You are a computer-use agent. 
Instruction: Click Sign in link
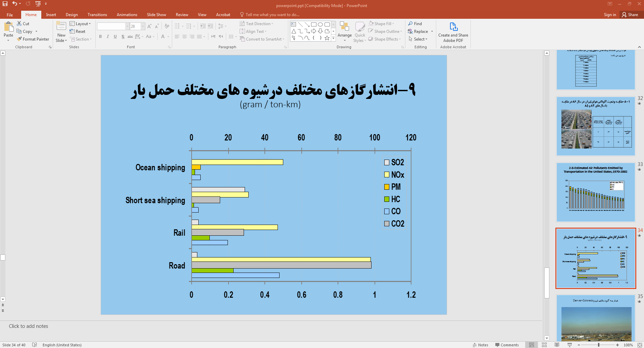610,15
